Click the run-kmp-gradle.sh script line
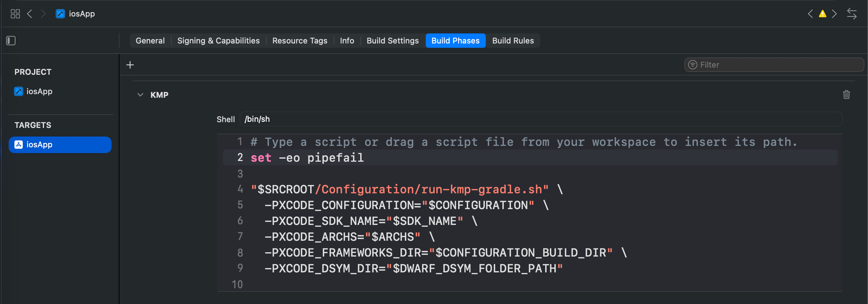Image resolution: width=868 pixels, height=304 pixels. [407, 189]
